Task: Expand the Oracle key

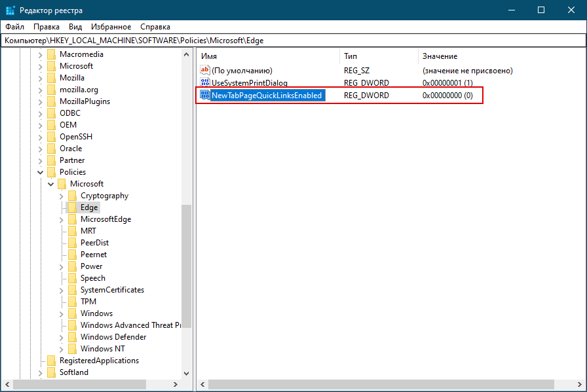Action: point(41,149)
